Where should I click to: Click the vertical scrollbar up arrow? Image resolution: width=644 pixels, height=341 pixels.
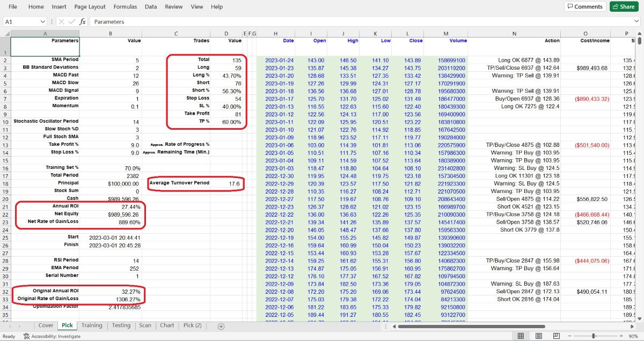(x=640, y=34)
